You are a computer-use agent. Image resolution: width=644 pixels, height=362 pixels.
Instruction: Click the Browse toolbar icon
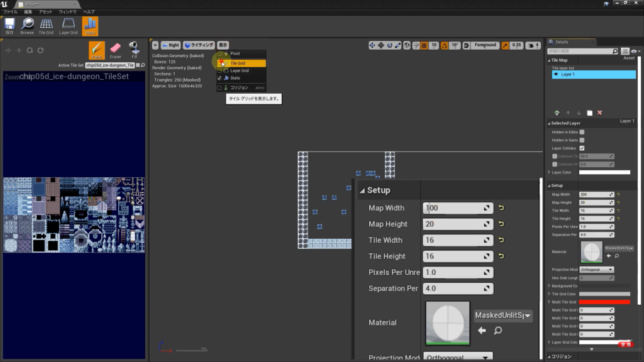coord(27,26)
